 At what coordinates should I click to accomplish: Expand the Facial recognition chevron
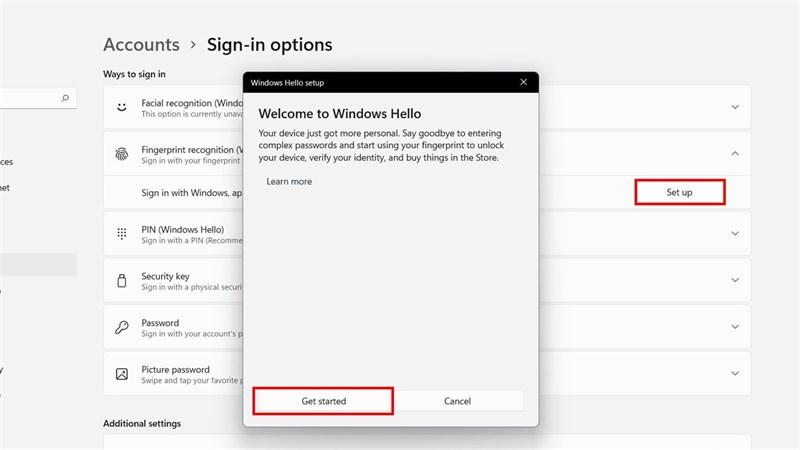[x=735, y=107]
